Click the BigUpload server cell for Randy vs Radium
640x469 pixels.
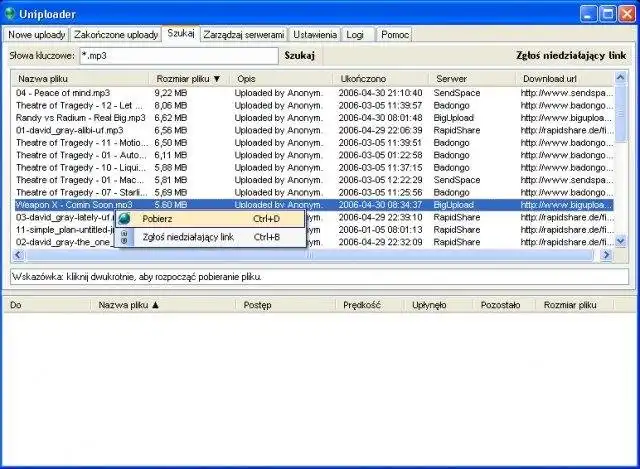point(453,118)
